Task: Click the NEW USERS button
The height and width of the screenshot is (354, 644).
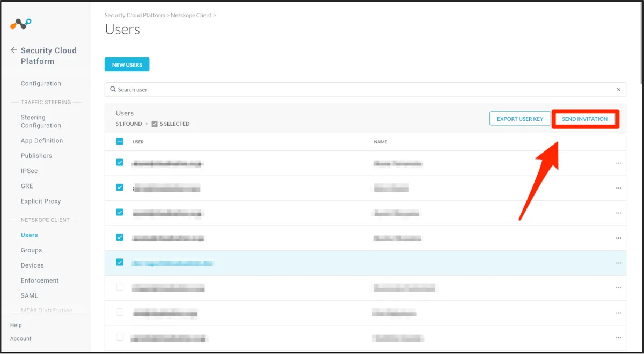Action: (x=127, y=64)
